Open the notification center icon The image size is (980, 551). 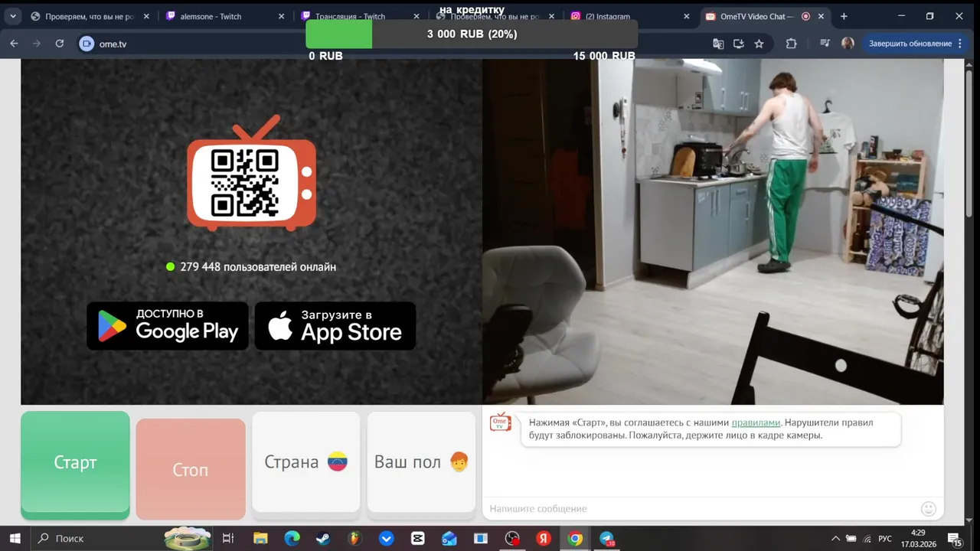(955, 539)
